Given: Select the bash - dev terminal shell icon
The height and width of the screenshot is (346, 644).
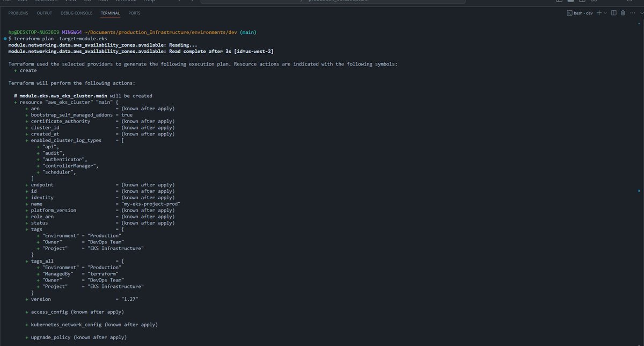Looking at the screenshot, I should coord(570,13).
